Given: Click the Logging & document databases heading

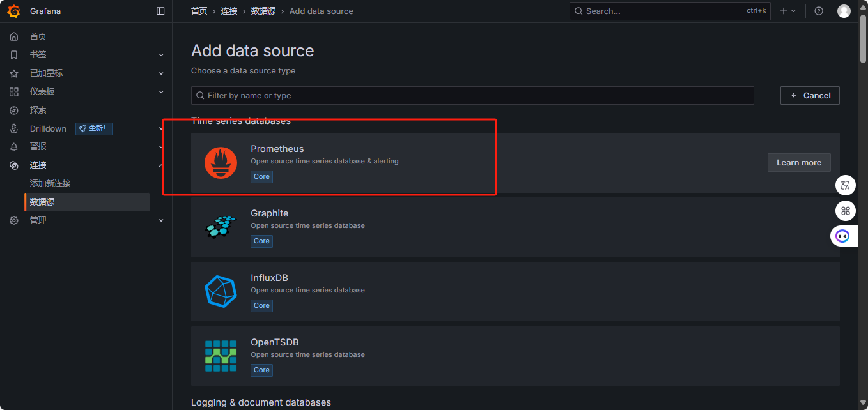Looking at the screenshot, I should (261, 402).
